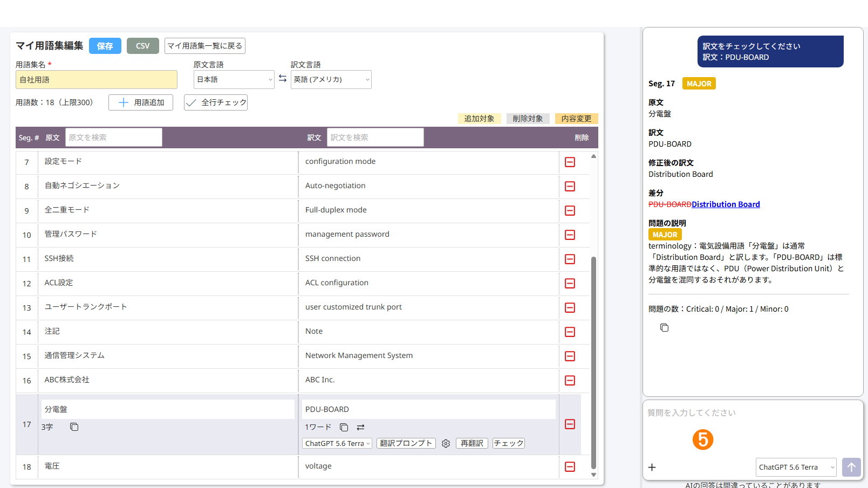The width and height of the screenshot is (868, 488).
Task: Export glossary via CSV button
Action: click(143, 46)
